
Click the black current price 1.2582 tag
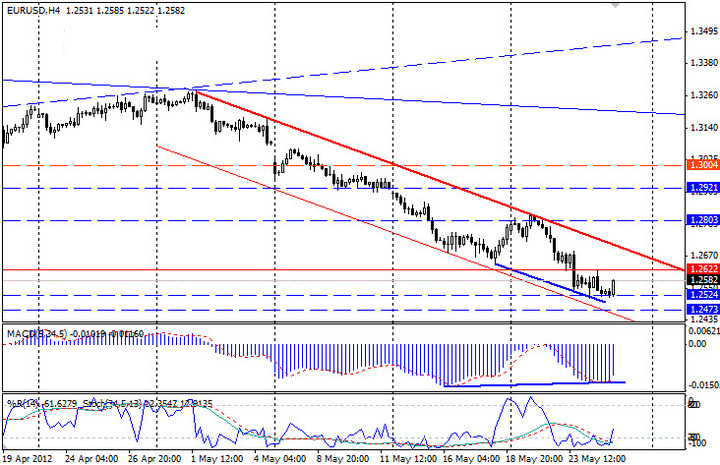pos(700,282)
